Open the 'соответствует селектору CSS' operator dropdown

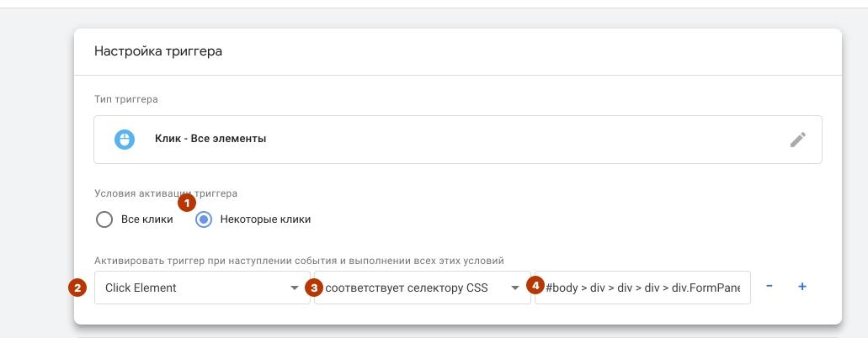tap(423, 288)
